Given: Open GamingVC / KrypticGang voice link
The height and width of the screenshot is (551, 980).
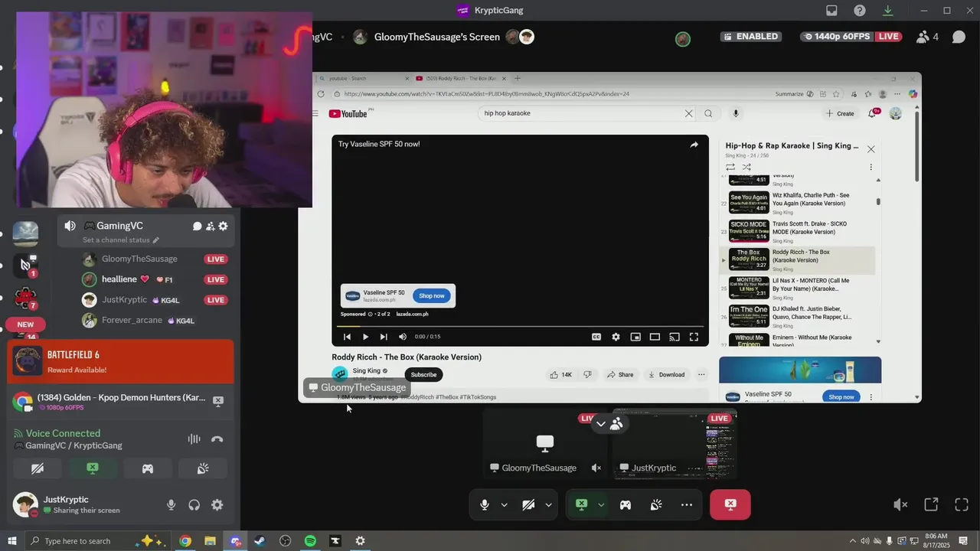Looking at the screenshot, I should point(73,445).
